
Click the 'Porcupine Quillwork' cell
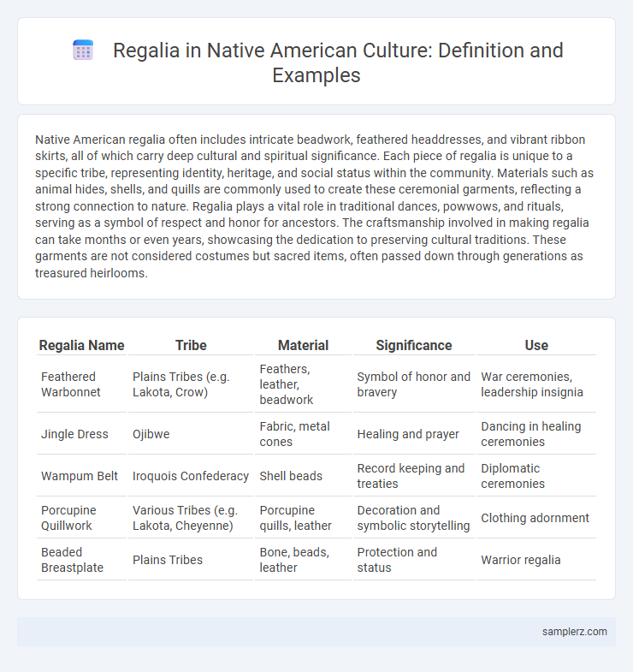[82, 518]
